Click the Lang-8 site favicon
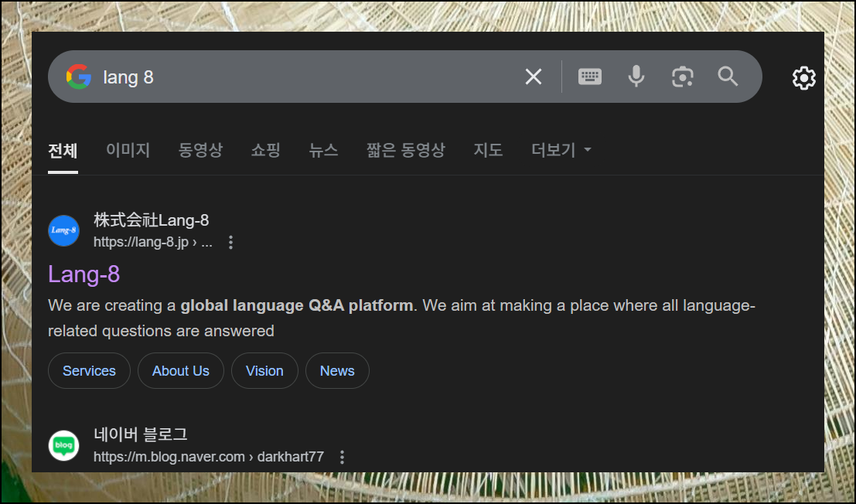 tap(64, 230)
